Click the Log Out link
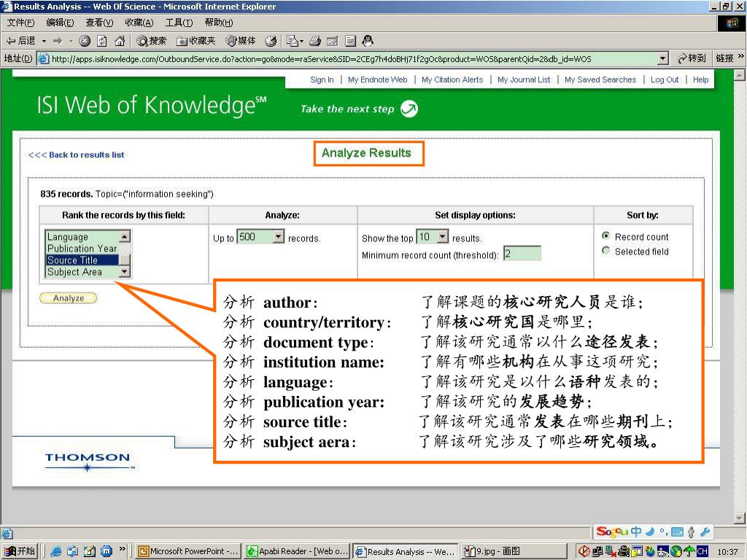 click(x=665, y=79)
